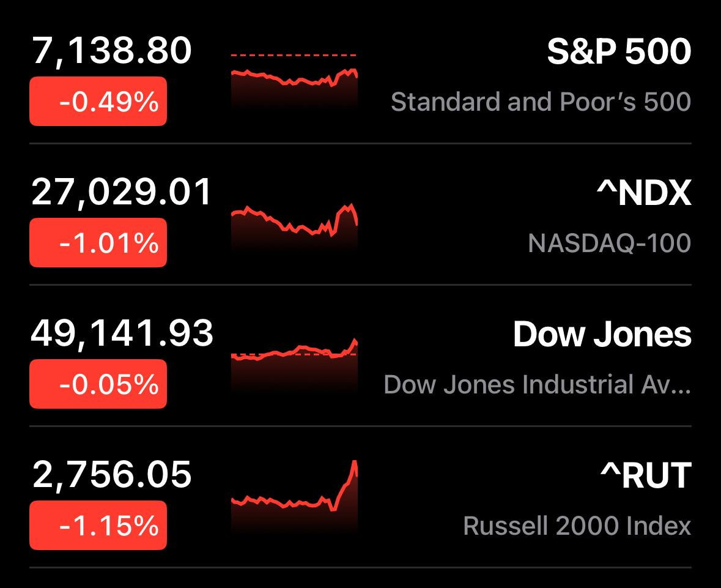Screen dimensions: 721x588
Task: Open the Dow Jones sparkline chart
Action: [x=294, y=364]
